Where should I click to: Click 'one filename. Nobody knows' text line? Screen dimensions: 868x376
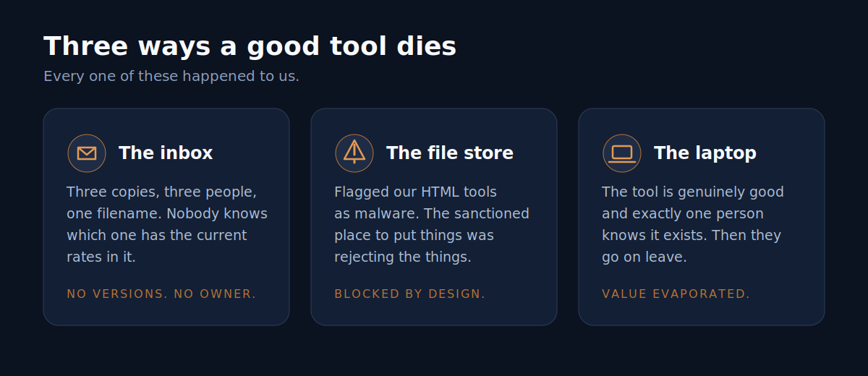coord(167,213)
